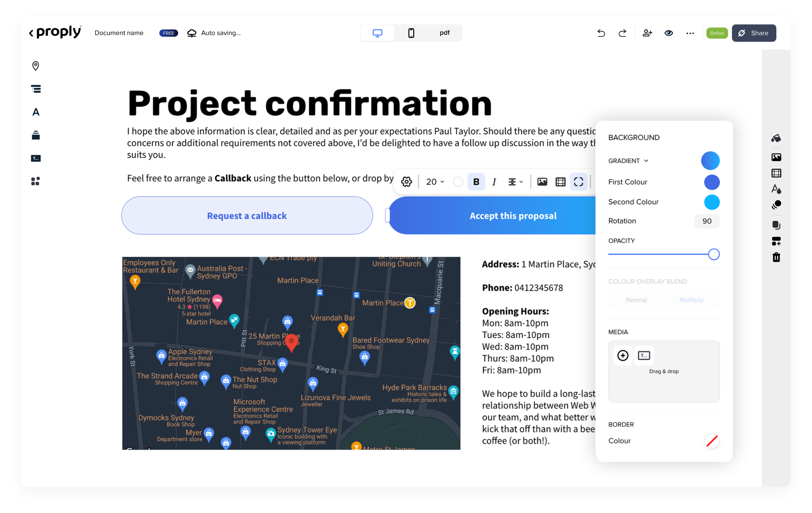Expand the GRADIENT type dropdown
The image size is (812, 513).
628,161
